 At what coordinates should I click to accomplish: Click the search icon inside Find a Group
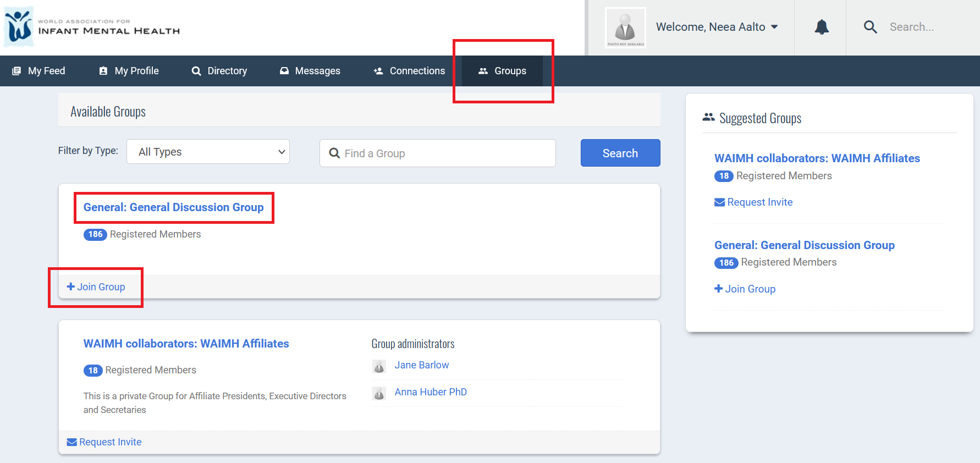(334, 153)
